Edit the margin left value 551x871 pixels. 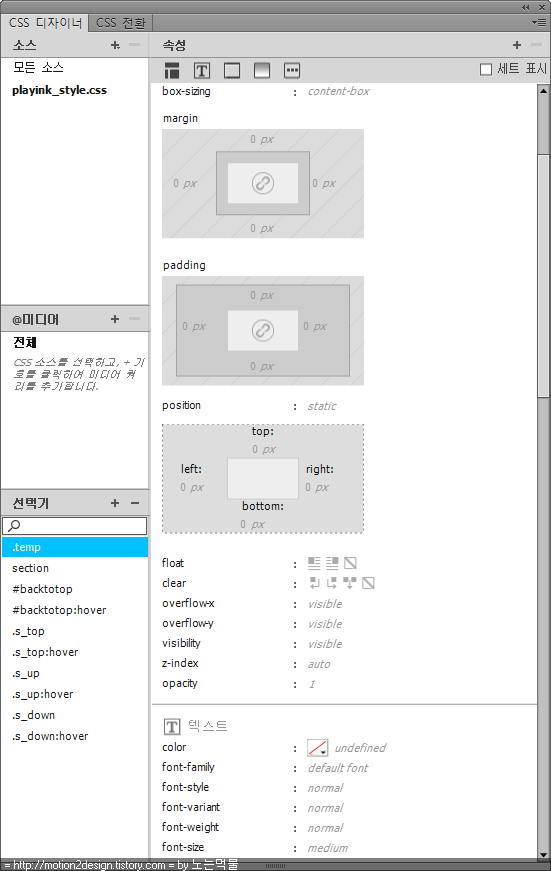(185, 183)
